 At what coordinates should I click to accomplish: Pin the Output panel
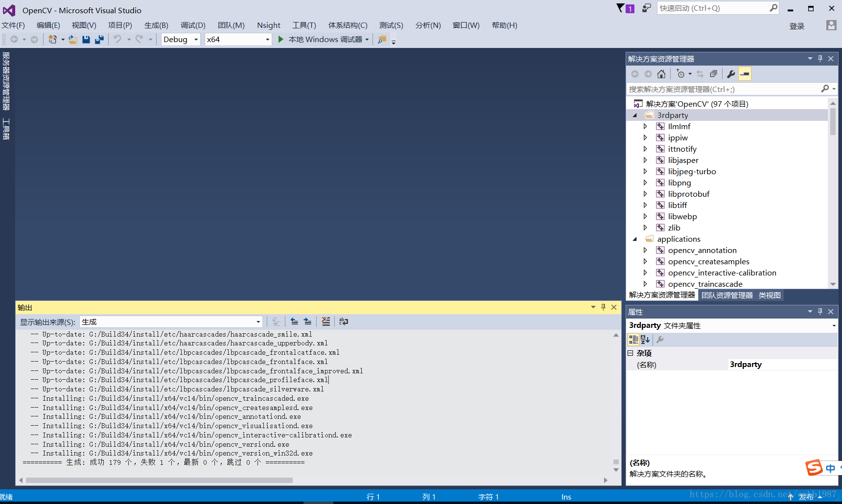[x=604, y=307]
